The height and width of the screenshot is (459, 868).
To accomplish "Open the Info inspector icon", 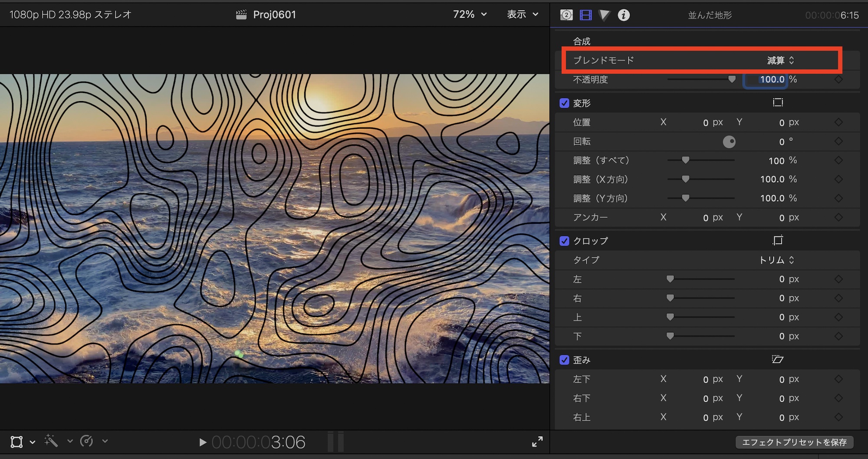I will tap(624, 15).
